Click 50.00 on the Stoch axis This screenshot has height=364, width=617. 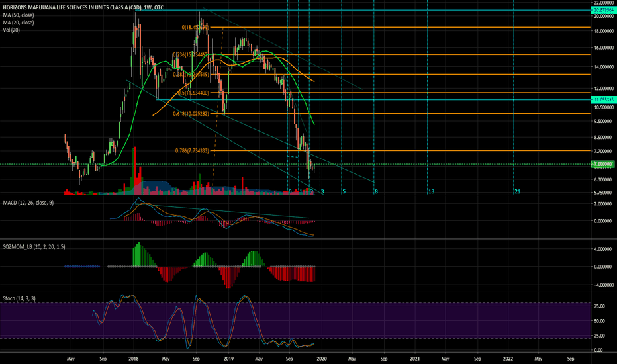[x=599, y=321]
